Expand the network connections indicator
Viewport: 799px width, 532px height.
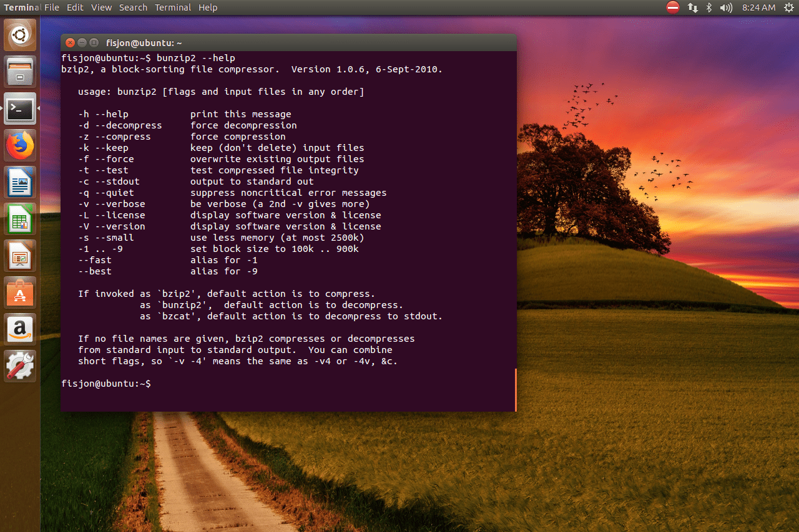(693, 7)
